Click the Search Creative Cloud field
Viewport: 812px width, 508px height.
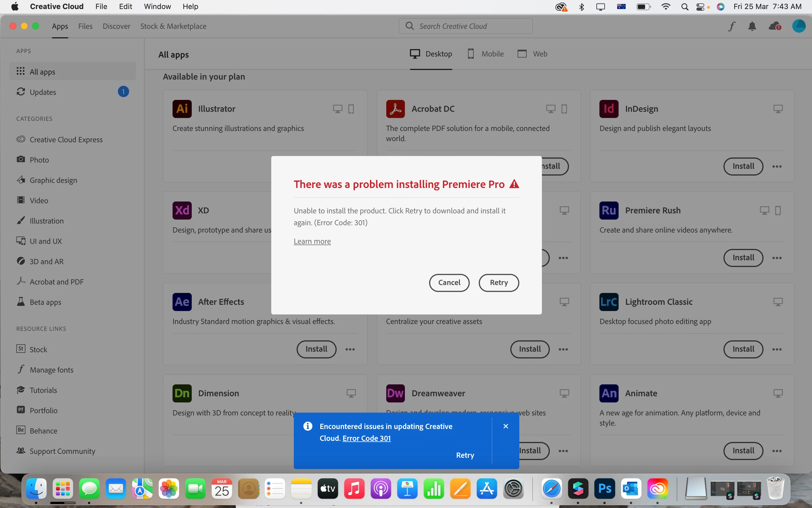coord(465,26)
